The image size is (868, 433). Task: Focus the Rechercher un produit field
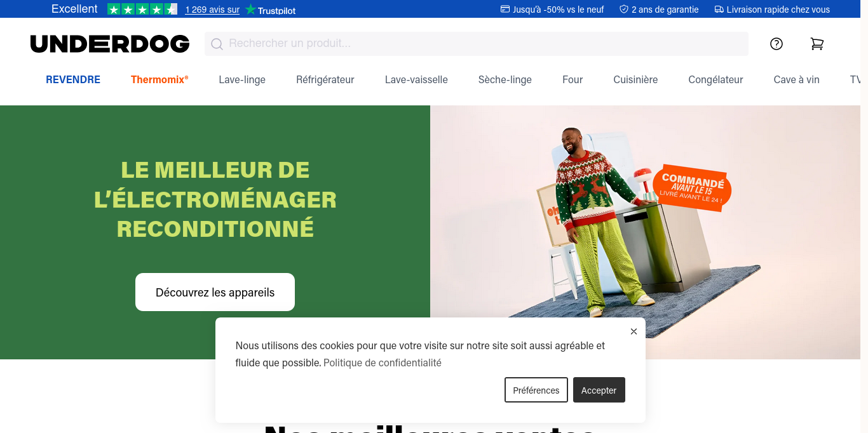coord(477,44)
